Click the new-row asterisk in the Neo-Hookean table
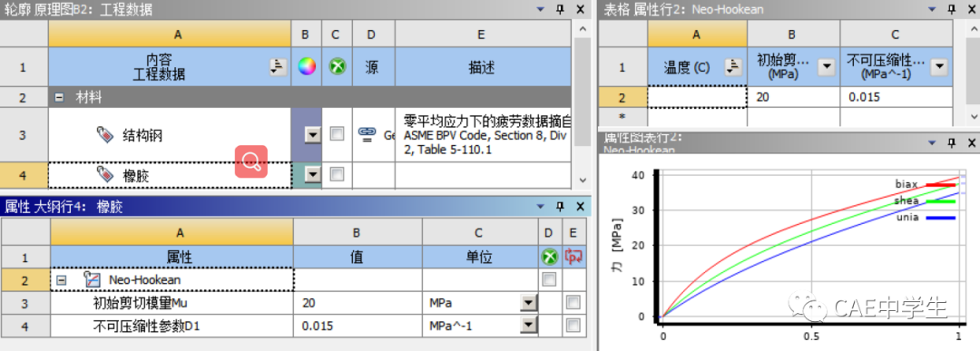Viewport: 980px width, 351px height. point(622,117)
